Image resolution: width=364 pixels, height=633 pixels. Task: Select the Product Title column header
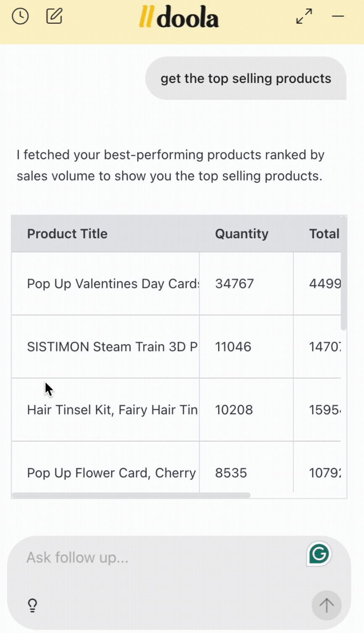67,234
